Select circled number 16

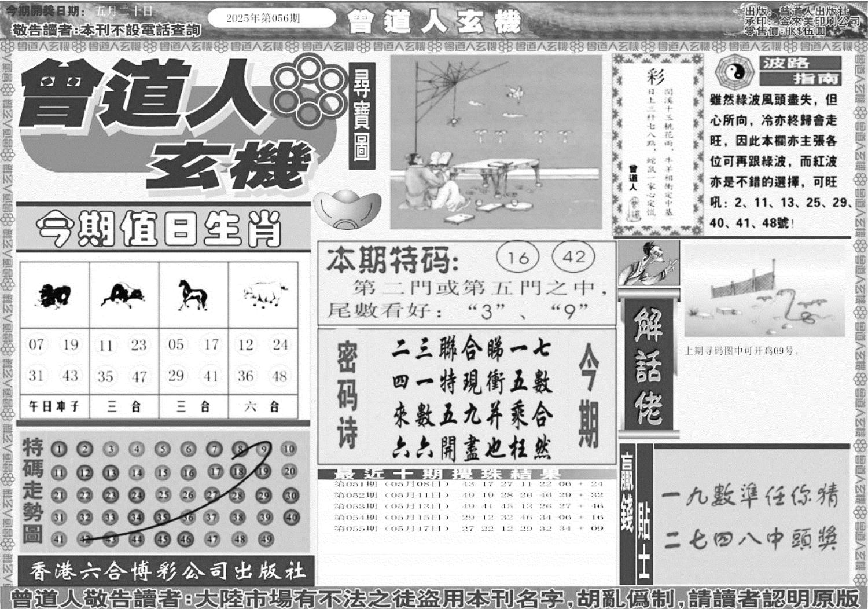(x=518, y=257)
